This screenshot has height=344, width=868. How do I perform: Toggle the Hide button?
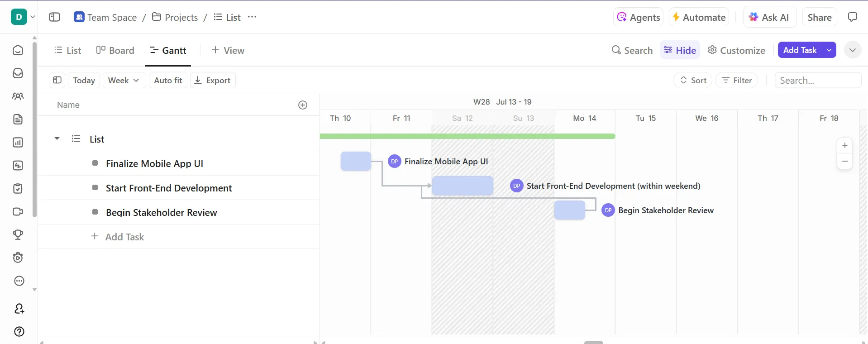[680, 50]
